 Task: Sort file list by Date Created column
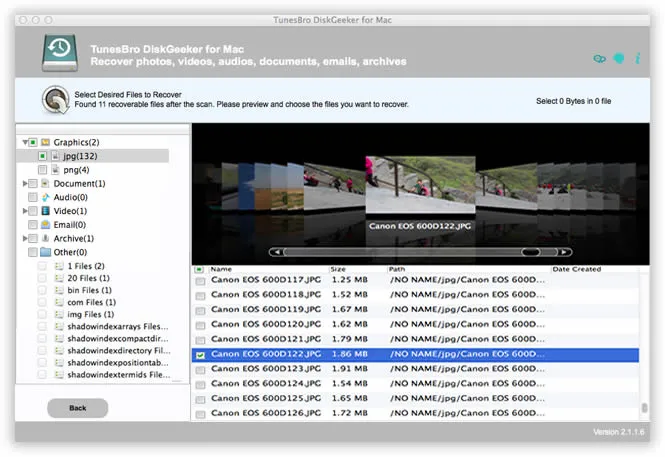[x=577, y=269]
